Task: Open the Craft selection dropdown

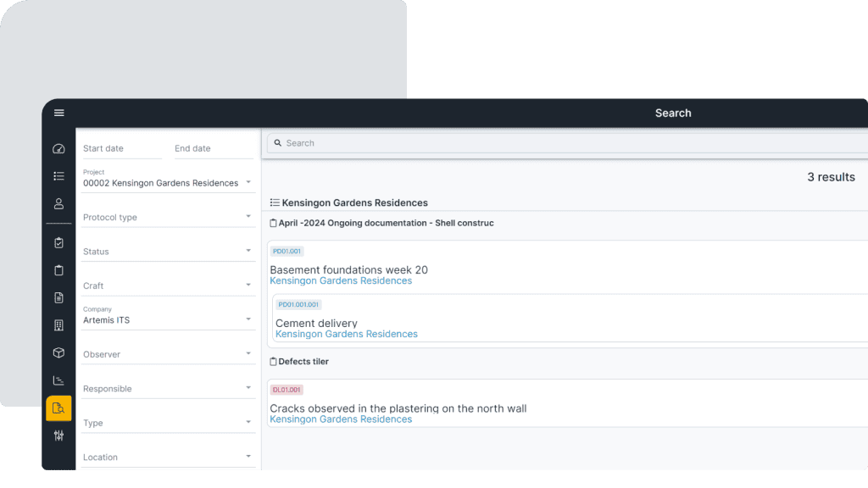Action: [166, 286]
